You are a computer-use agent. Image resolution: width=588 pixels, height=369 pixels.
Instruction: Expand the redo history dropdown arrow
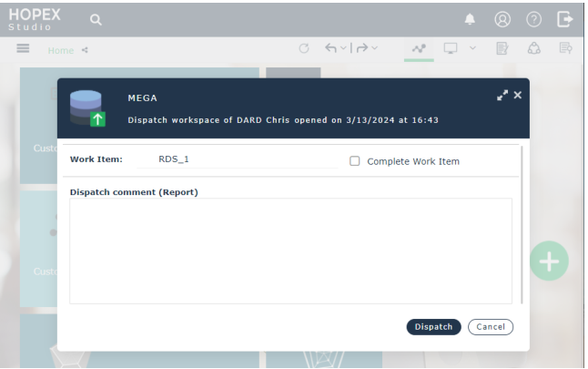coord(374,49)
